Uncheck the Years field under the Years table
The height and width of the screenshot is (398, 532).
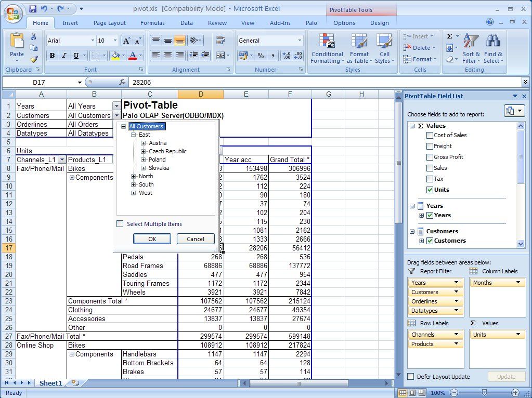430,215
